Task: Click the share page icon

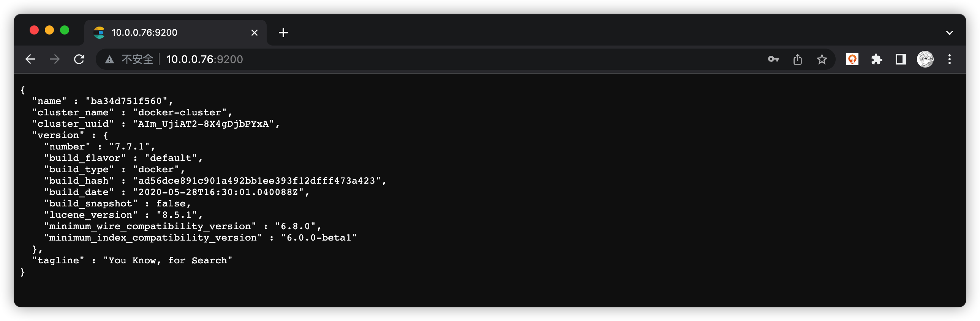Action: pos(797,59)
